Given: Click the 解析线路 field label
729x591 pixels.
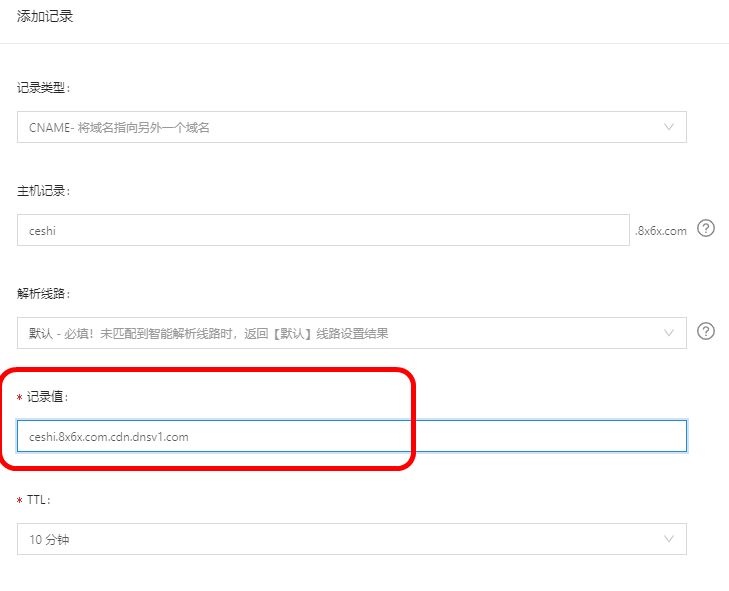Looking at the screenshot, I should (x=43, y=293).
